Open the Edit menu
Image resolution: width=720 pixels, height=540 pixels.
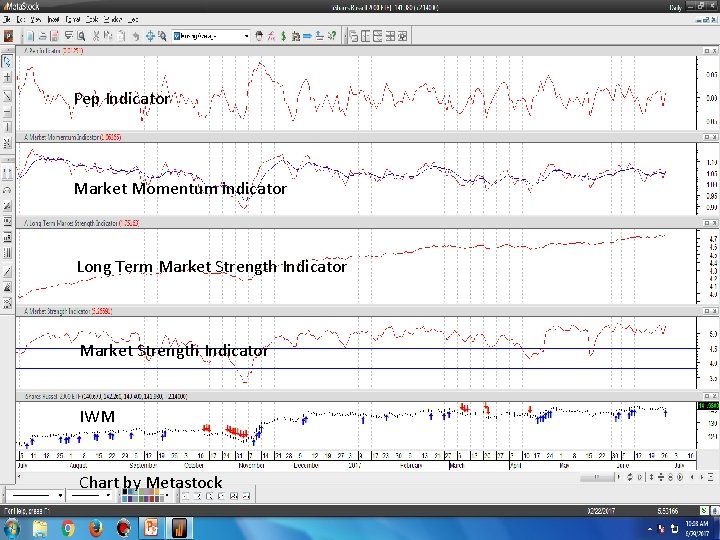tap(21, 20)
